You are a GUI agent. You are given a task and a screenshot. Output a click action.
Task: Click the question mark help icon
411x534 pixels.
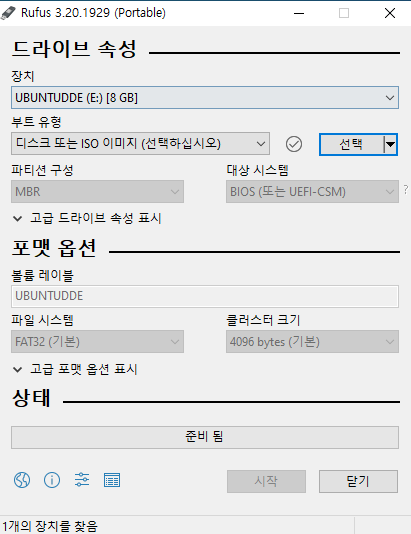(x=406, y=189)
